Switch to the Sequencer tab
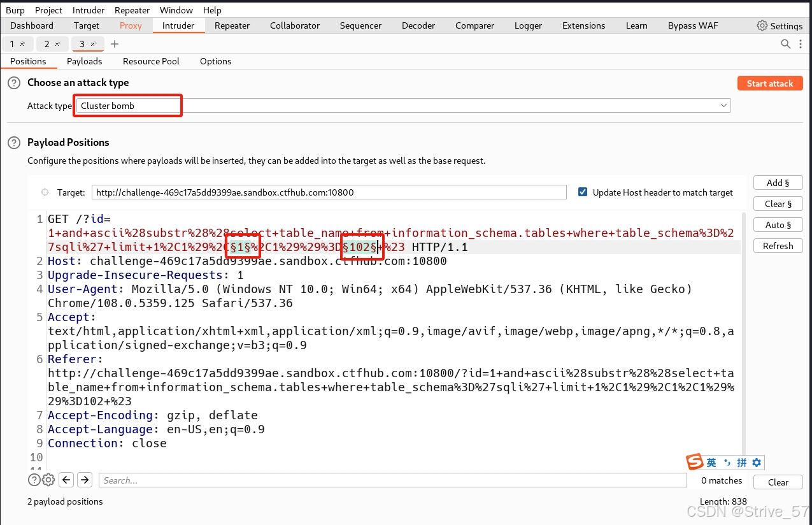The image size is (812, 525). point(360,25)
